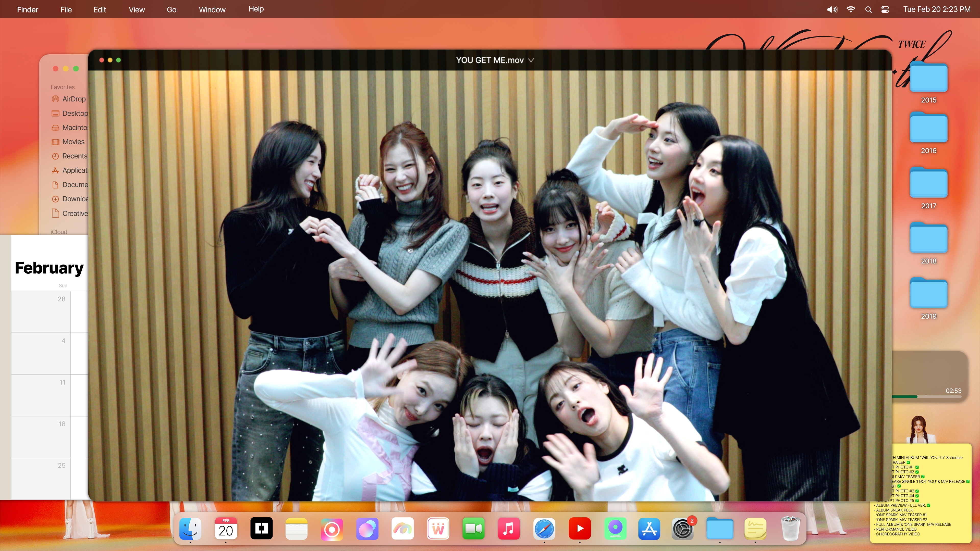Open the Go menu
The width and height of the screenshot is (980, 551).
171,9
